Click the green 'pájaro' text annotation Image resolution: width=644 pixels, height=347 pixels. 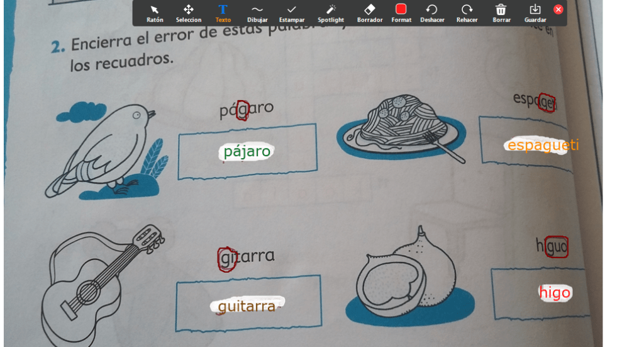tap(247, 151)
